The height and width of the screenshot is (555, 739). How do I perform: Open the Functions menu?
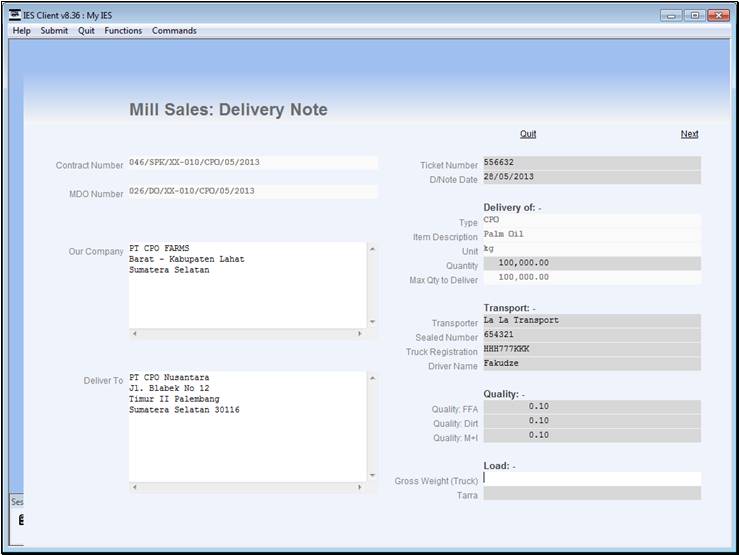click(123, 31)
